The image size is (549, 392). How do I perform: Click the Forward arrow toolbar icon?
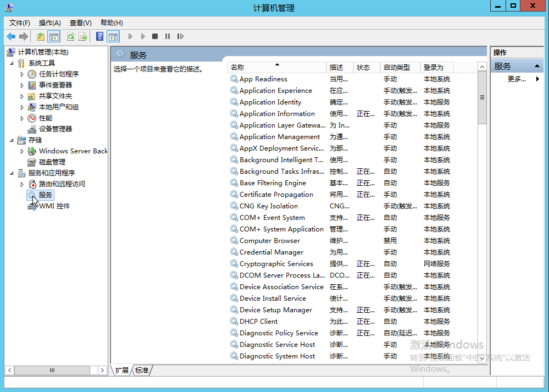coord(24,36)
